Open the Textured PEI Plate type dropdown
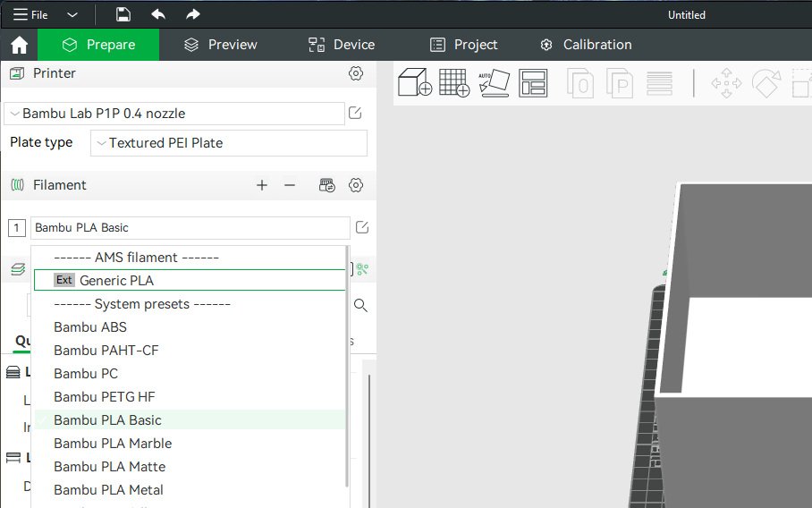Image resolution: width=812 pixels, height=508 pixels. point(229,143)
